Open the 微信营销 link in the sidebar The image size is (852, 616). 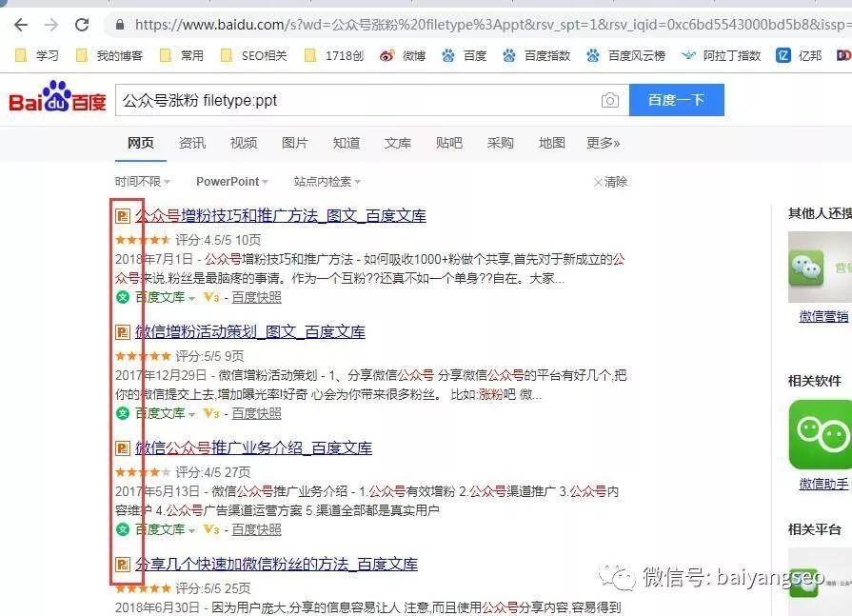click(x=823, y=316)
